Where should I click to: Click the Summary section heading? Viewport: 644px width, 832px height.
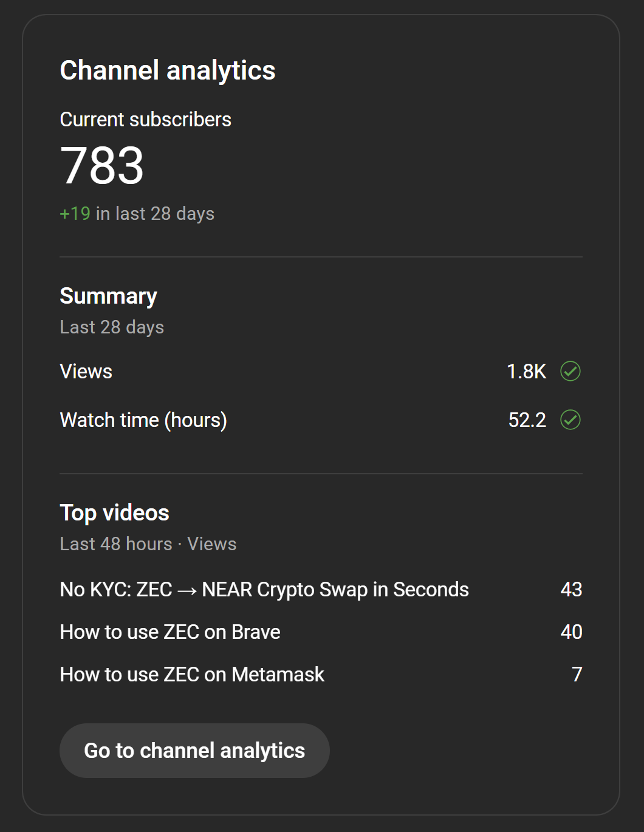tap(108, 296)
